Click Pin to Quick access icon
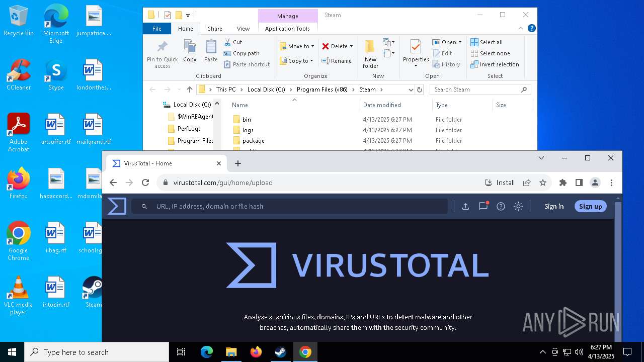The image size is (644, 362). tap(162, 54)
